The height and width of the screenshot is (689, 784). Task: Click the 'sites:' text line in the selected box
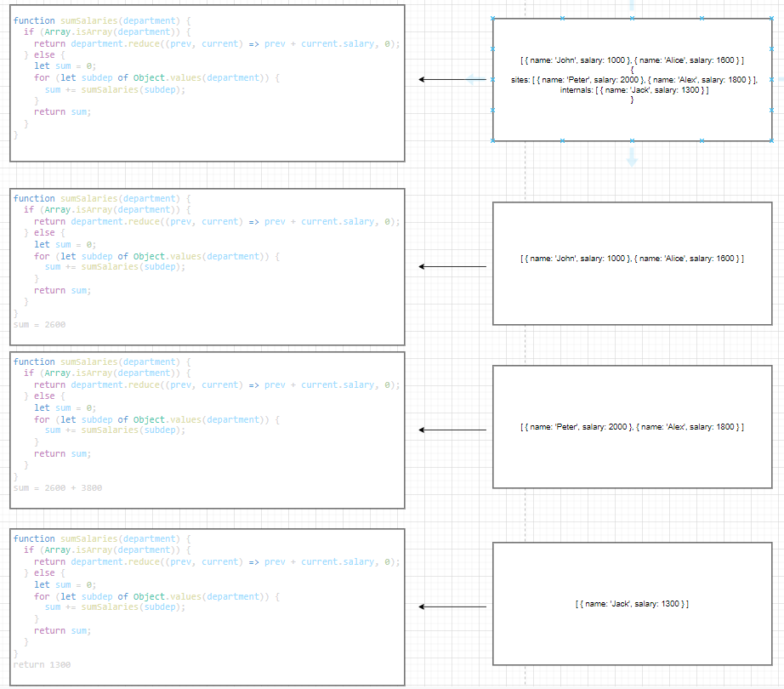tap(633, 80)
